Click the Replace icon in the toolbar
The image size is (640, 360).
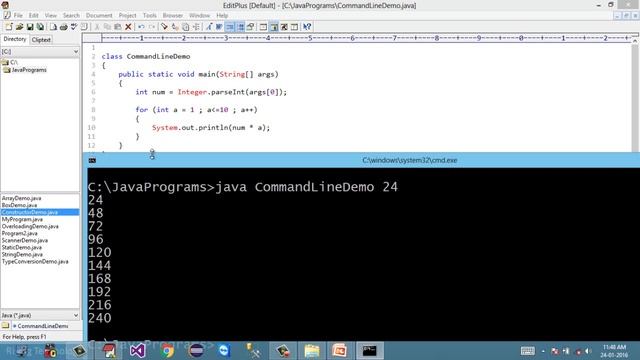coord(175,27)
